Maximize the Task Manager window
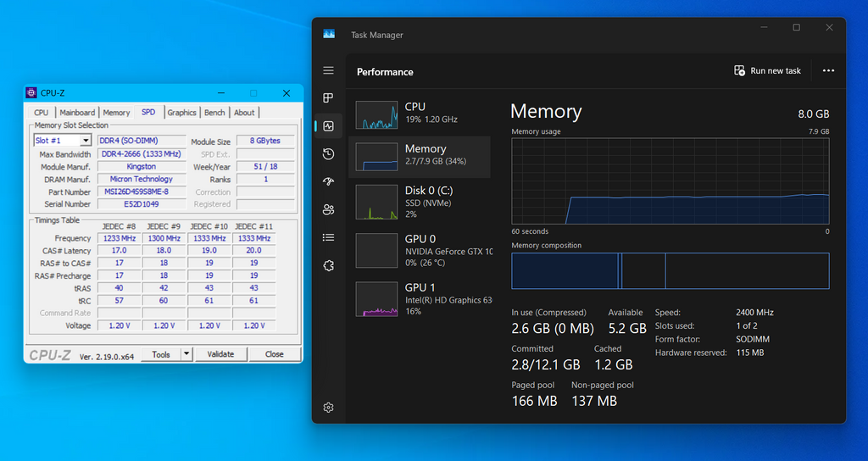Image resolution: width=868 pixels, height=461 pixels. (796, 28)
